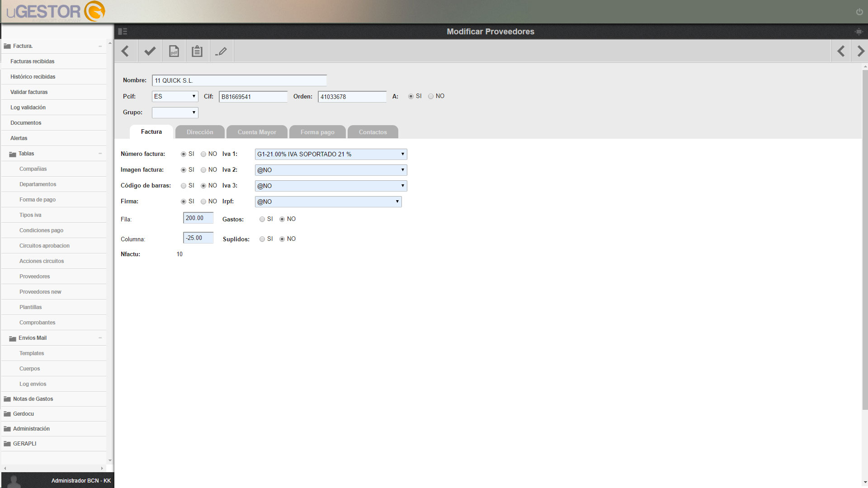Open Plantillas in sidebar

click(x=54, y=307)
